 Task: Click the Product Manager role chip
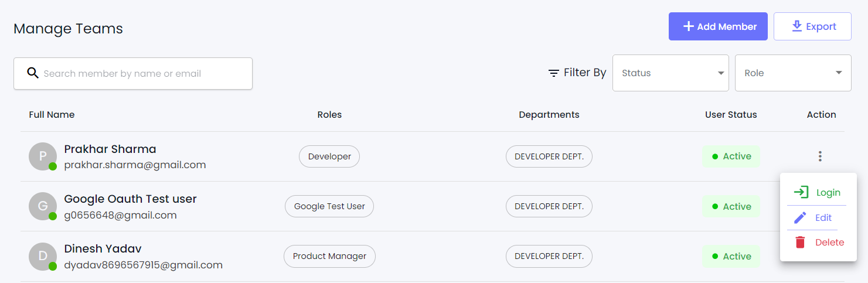(x=329, y=256)
